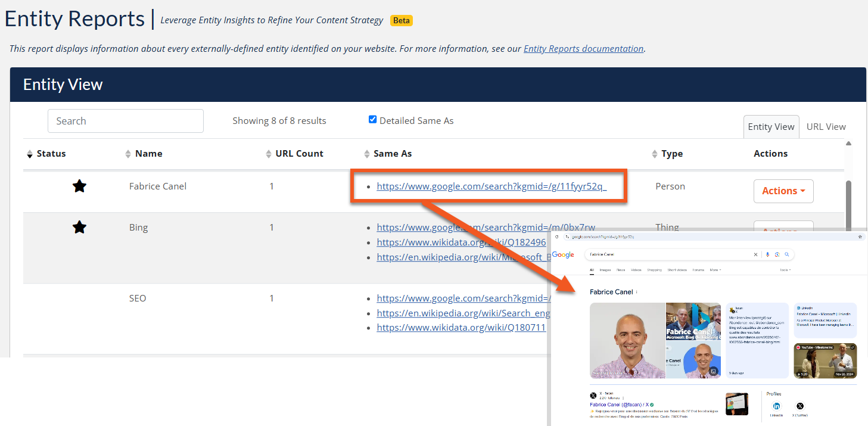Open SEO's wikidata Q180711 link
This screenshot has width=868, height=426.
[461, 328]
